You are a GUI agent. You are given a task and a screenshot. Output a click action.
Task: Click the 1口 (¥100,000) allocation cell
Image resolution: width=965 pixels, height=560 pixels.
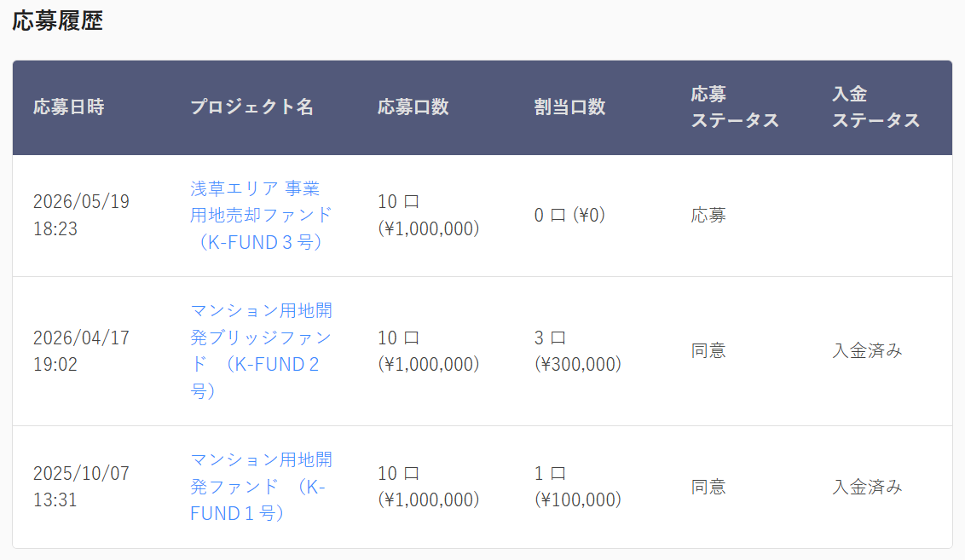(578, 487)
